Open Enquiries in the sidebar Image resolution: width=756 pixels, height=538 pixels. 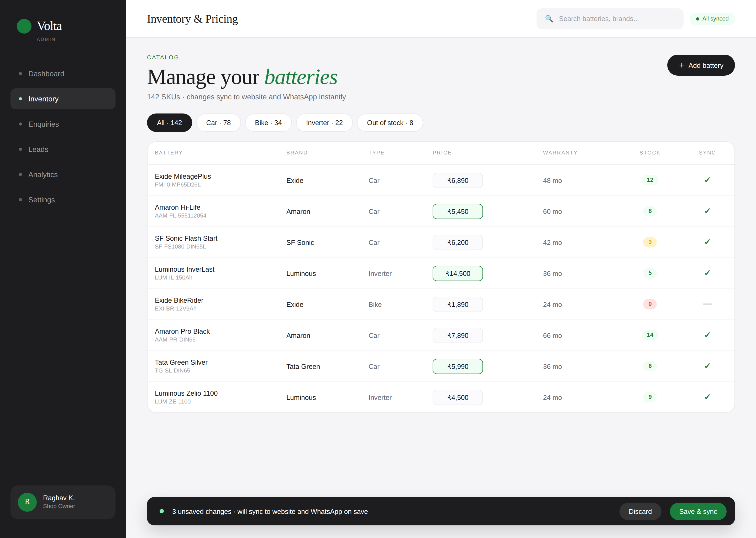[x=63, y=124]
